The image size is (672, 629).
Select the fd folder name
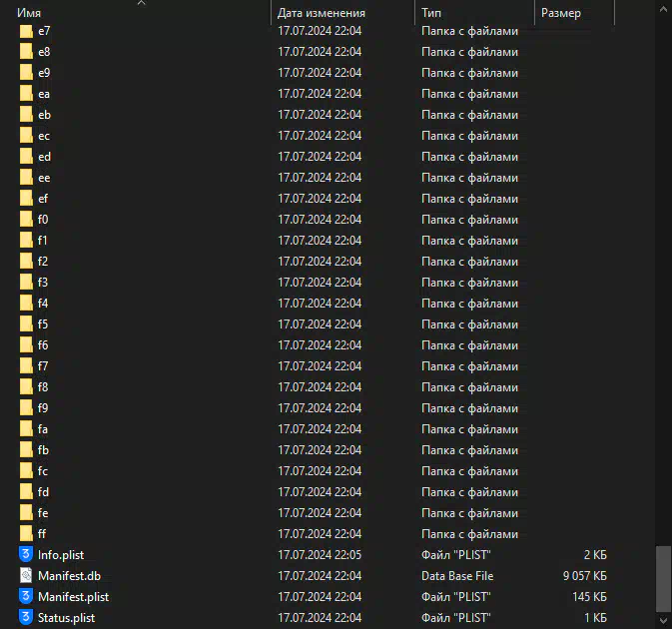[43, 492]
